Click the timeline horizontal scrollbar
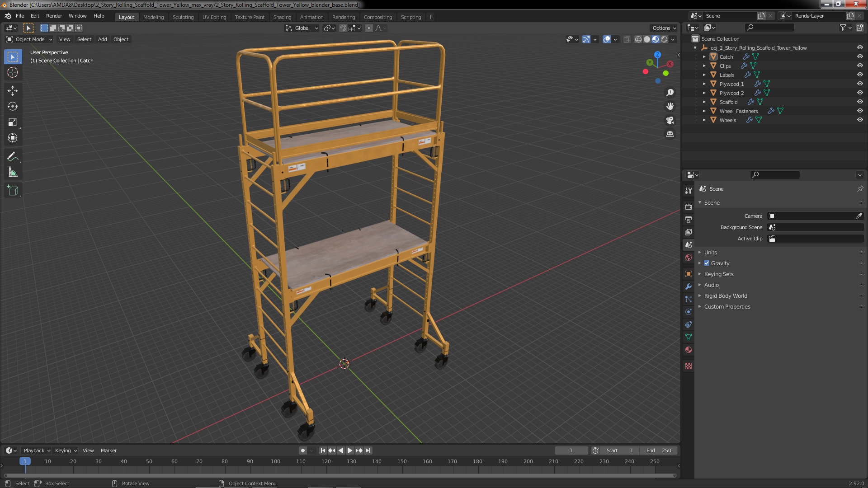 340,475
